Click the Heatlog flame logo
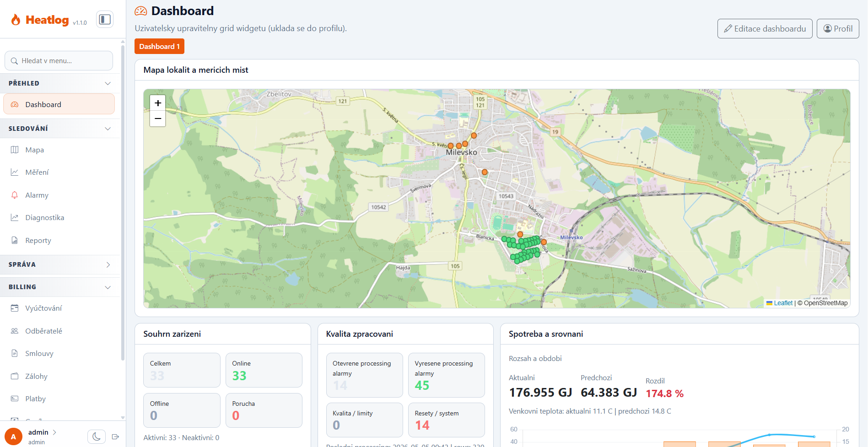This screenshot has width=868, height=447. [x=16, y=20]
